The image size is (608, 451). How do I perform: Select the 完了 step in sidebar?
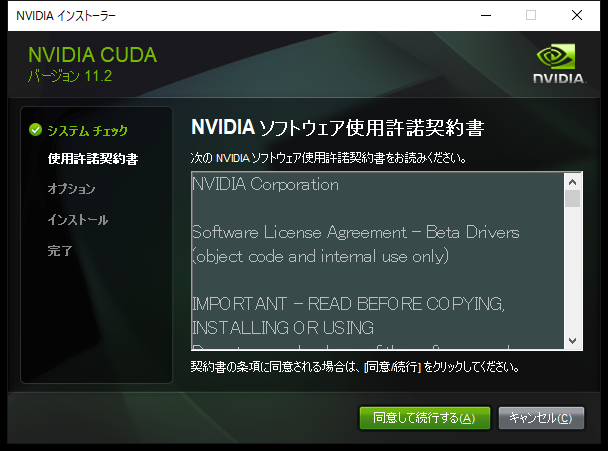click(60, 251)
